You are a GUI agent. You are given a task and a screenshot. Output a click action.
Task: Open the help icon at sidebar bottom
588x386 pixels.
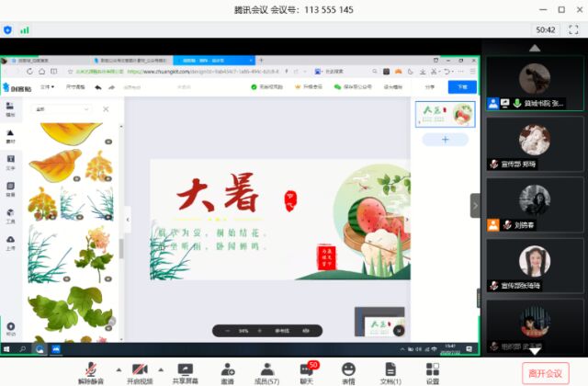pos(11,329)
